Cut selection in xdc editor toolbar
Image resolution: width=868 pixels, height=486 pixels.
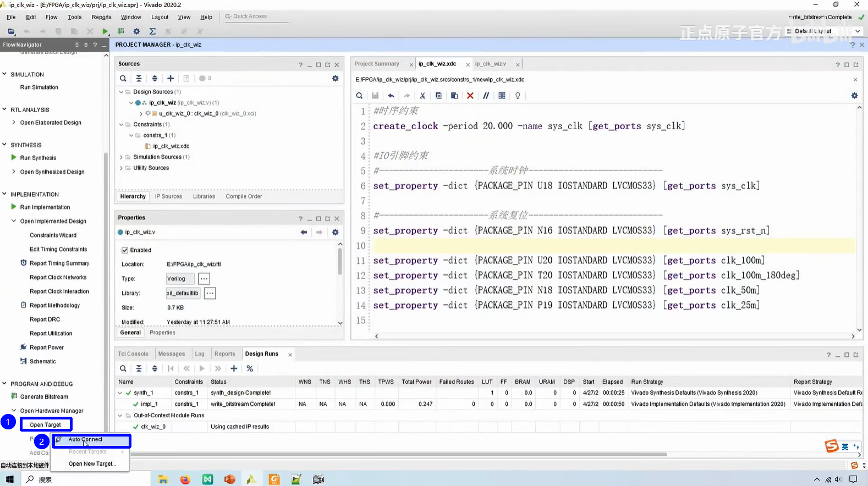422,96
